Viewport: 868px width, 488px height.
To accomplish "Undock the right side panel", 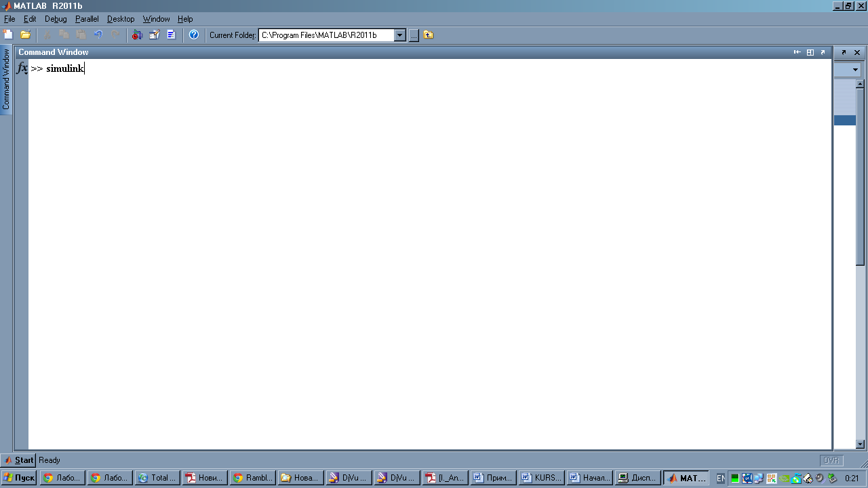I will click(x=844, y=52).
